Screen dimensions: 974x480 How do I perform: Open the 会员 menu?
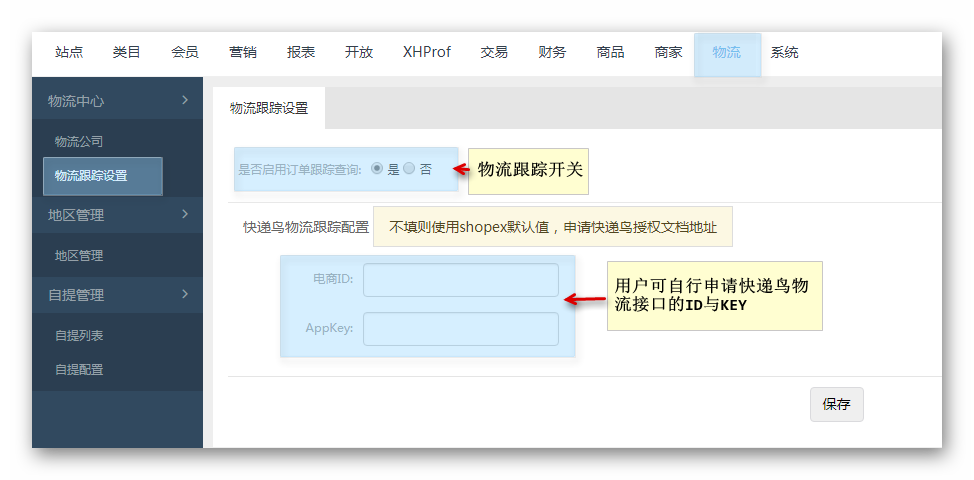pos(184,52)
